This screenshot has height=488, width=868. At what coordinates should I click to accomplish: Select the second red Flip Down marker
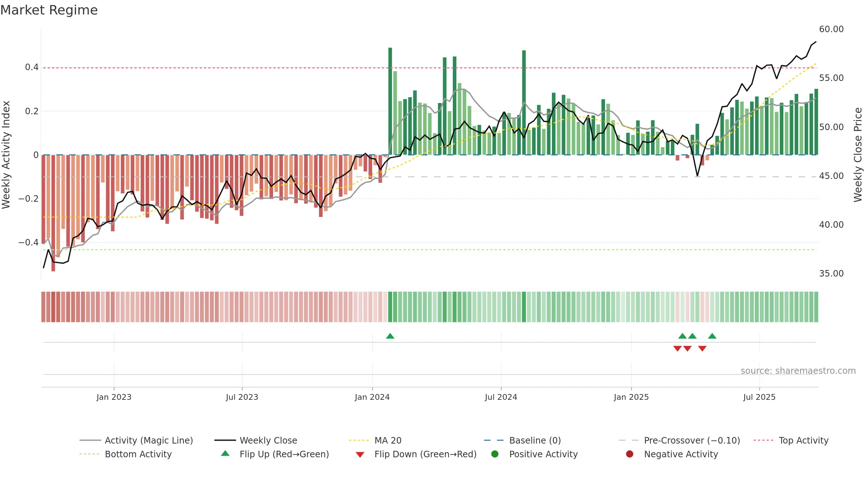click(x=688, y=348)
